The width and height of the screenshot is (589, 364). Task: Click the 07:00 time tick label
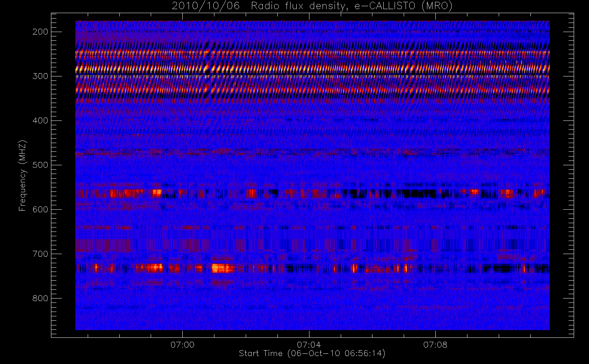(182, 345)
